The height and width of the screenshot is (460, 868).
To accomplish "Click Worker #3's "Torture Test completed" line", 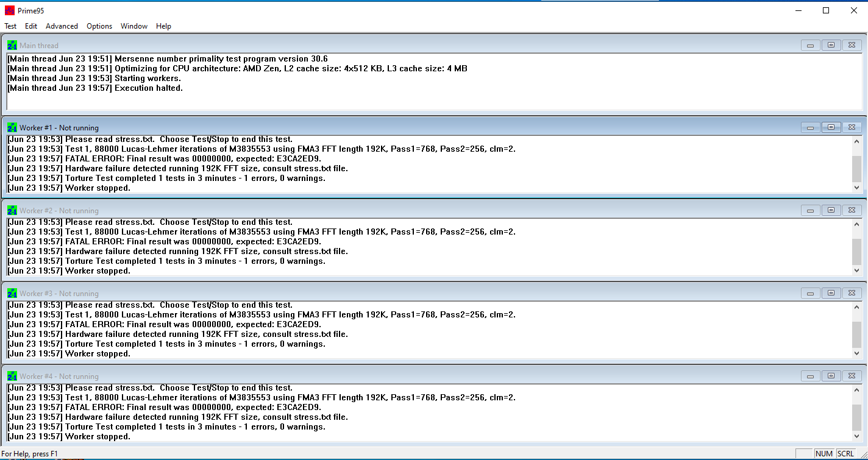I will 166,344.
